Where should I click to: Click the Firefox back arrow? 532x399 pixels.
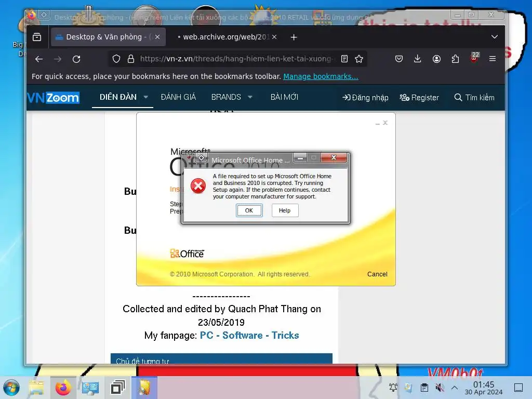[39, 59]
